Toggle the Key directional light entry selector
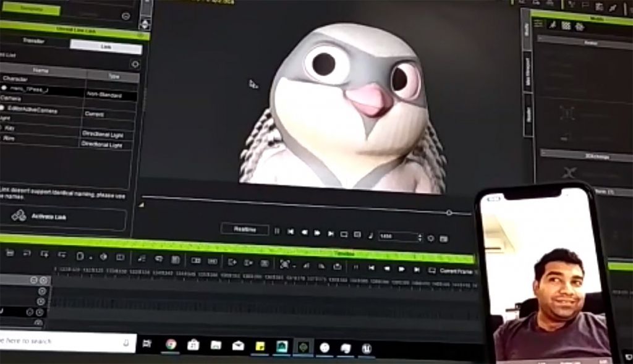Viewport: 633px width, 364px height. tap(2, 128)
